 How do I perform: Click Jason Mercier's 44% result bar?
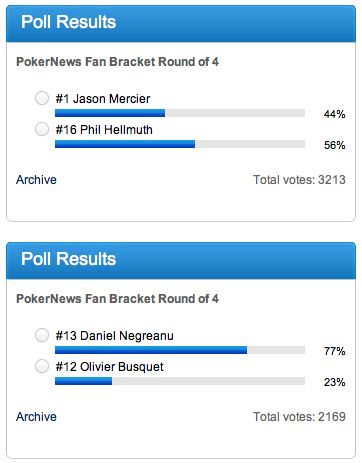tap(180, 113)
